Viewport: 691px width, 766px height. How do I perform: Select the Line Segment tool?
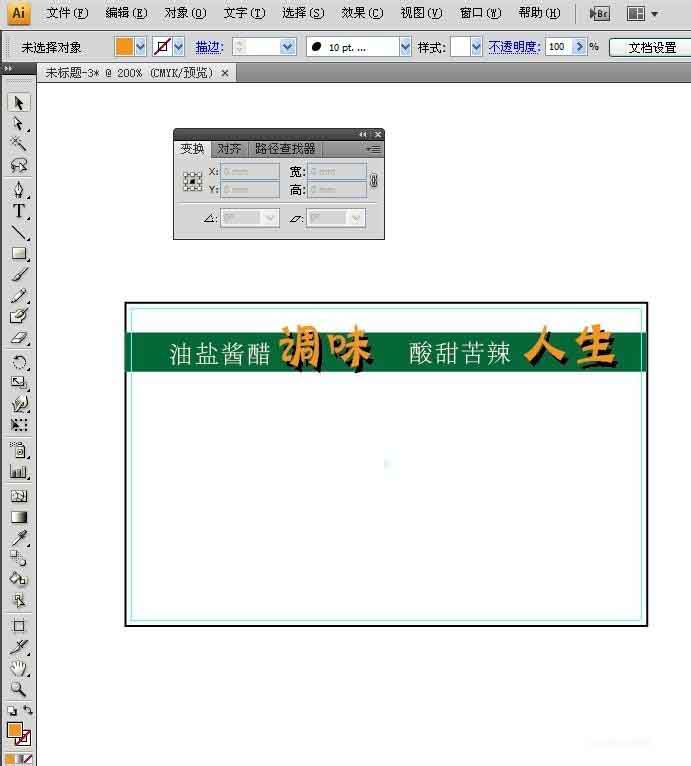[19, 232]
